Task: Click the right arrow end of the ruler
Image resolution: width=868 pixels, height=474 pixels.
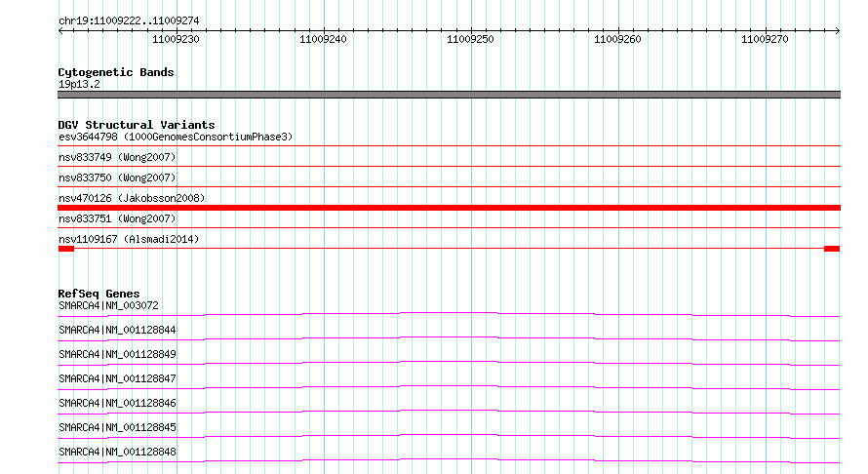Action: click(838, 31)
